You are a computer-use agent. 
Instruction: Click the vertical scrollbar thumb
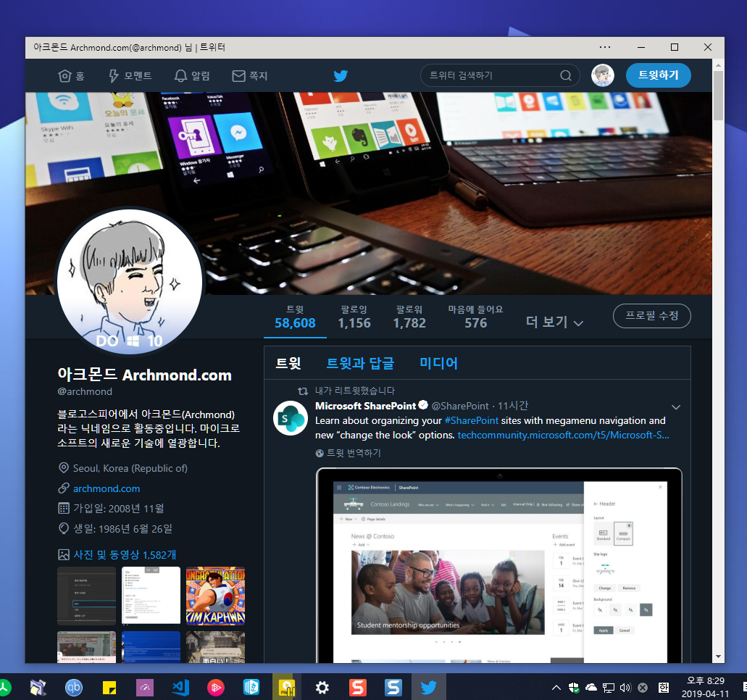coord(718,95)
